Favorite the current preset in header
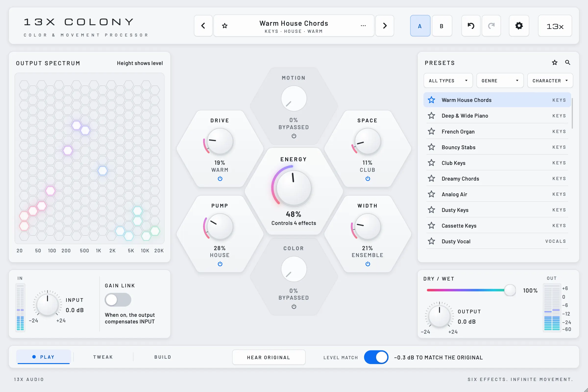The image size is (588, 392). [x=225, y=26]
